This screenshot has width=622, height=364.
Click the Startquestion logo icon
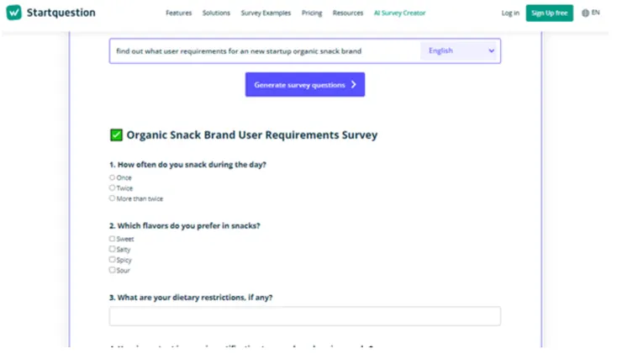point(13,13)
